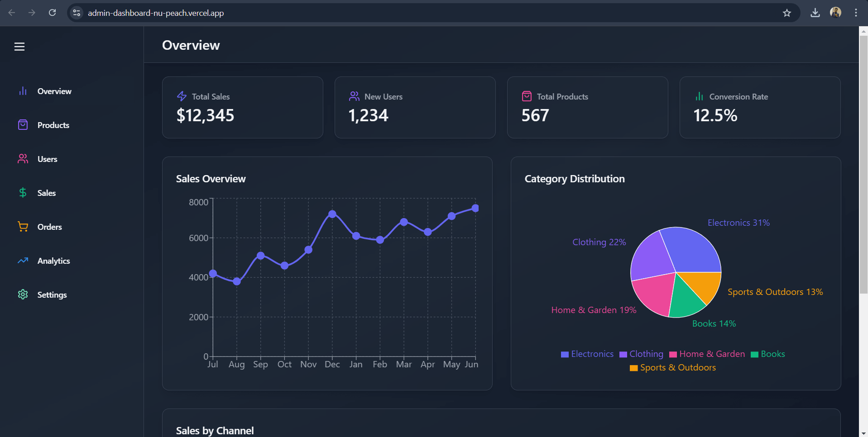Toggle Electronics in the pie chart legend
The width and height of the screenshot is (868, 437).
click(x=587, y=354)
